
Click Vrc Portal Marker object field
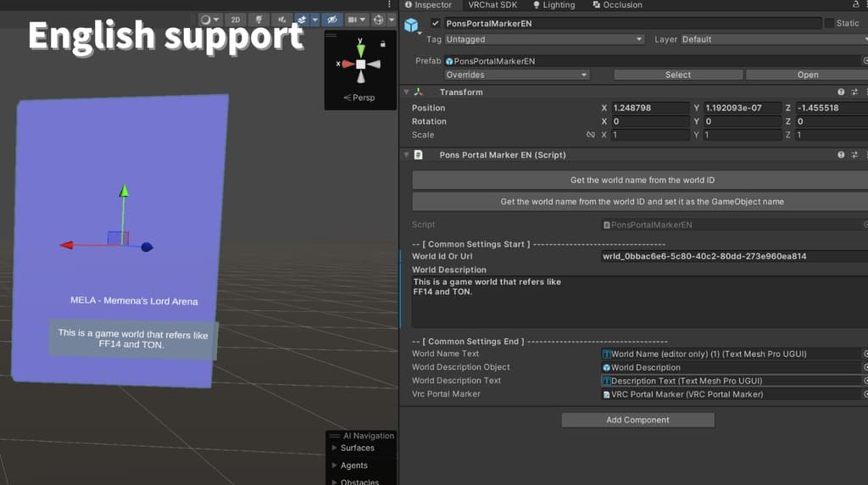click(x=731, y=394)
